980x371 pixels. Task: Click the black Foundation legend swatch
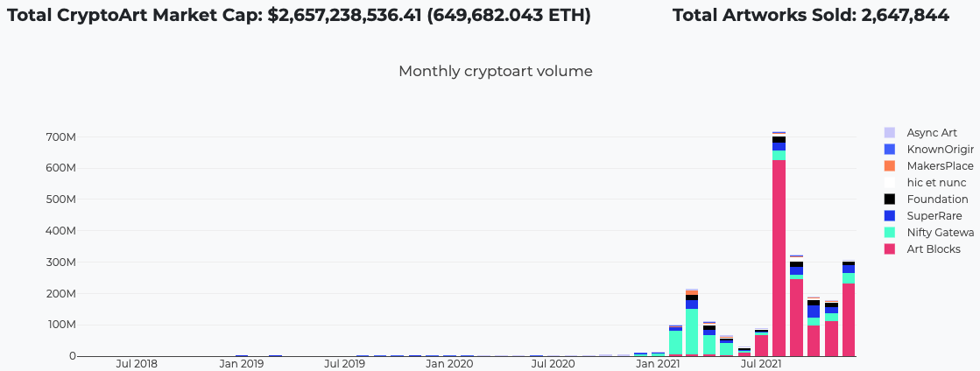[890, 199]
